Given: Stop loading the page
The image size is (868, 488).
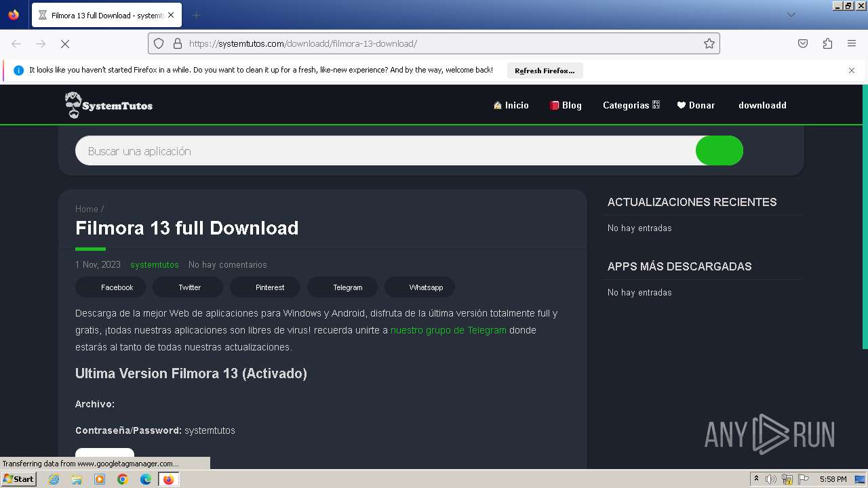Looking at the screenshot, I should 65,43.
